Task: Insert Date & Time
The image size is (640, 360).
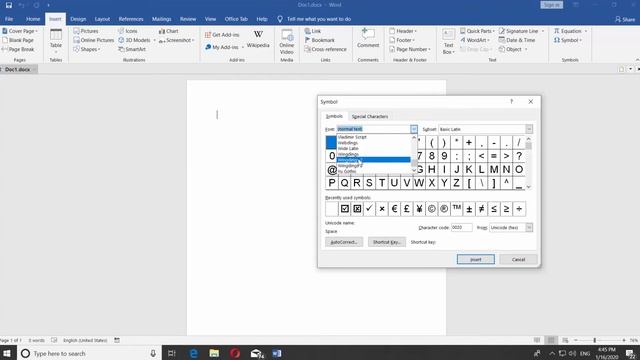Action: [517, 40]
